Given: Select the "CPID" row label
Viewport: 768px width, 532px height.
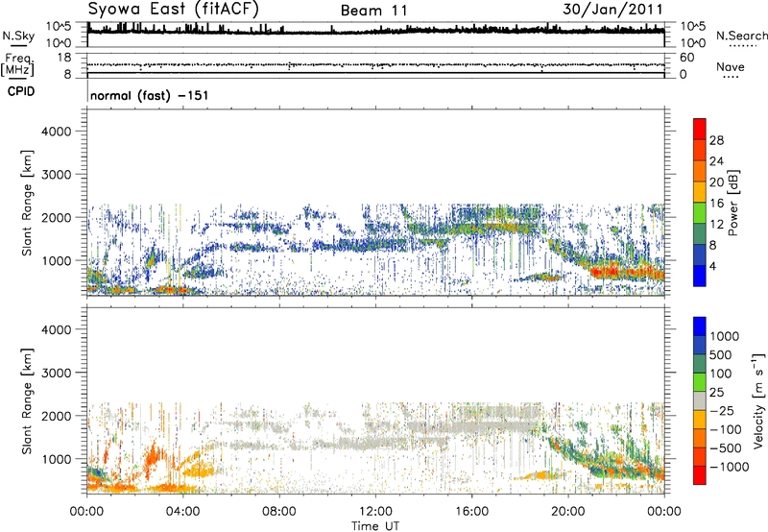Looking at the screenshot, I should click(21, 91).
